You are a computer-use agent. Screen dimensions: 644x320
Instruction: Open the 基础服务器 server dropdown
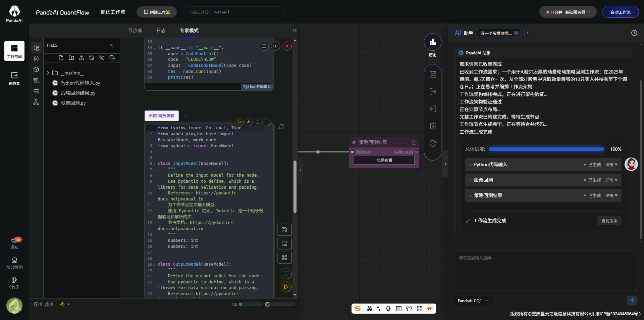568,12
